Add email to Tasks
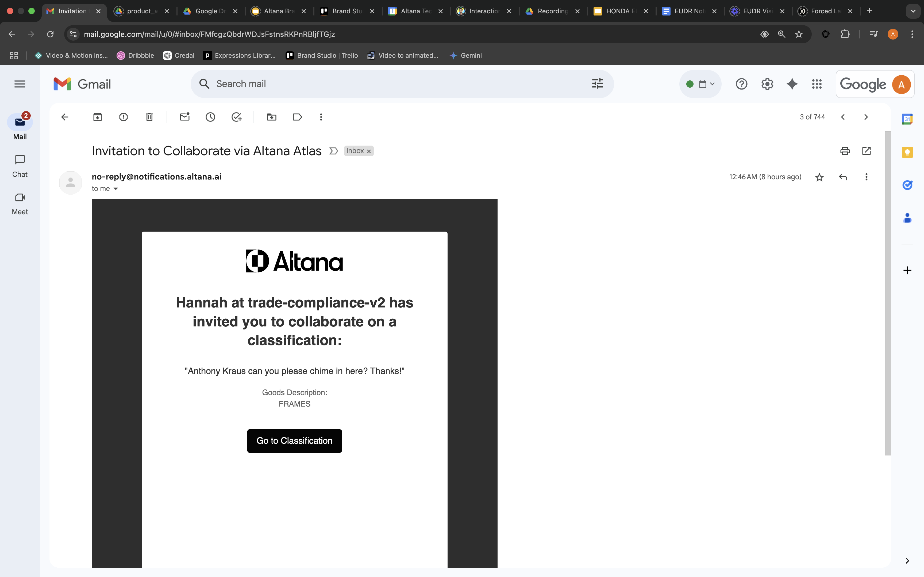 237,117
